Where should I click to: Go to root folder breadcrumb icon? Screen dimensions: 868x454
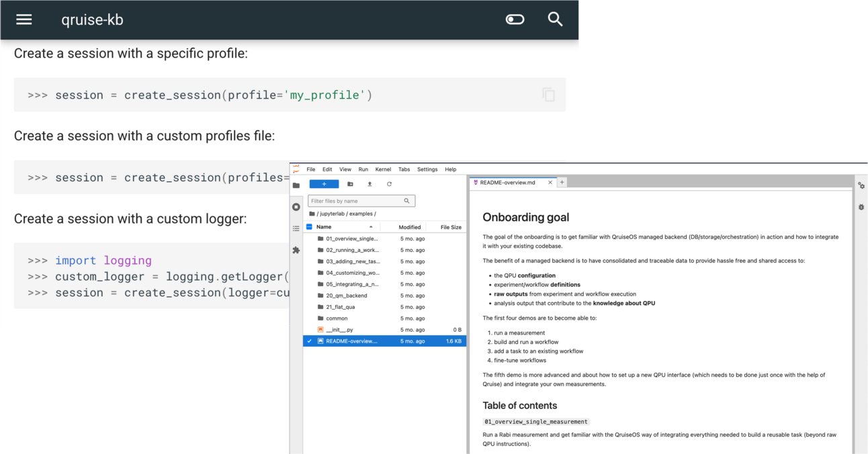[312, 214]
